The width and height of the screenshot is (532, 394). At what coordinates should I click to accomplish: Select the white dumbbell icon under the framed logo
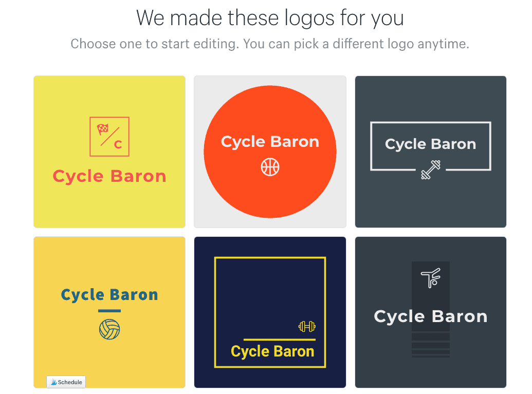click(x=431, y=170)
